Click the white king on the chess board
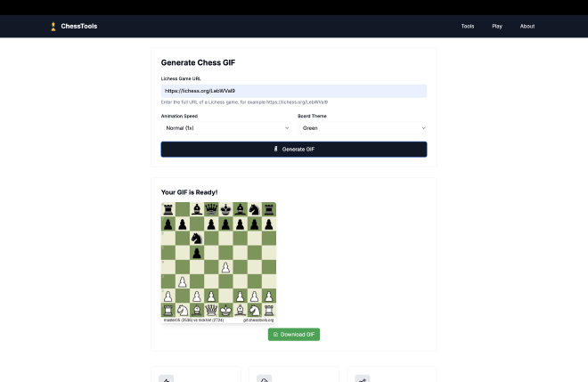588x382 pixels. tap(225, 310)
